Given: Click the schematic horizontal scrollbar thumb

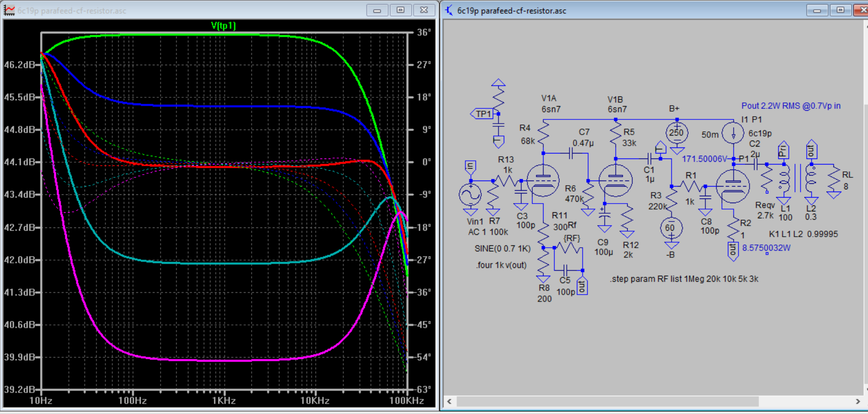Looking at the screenshot, I should coord(607,402).
